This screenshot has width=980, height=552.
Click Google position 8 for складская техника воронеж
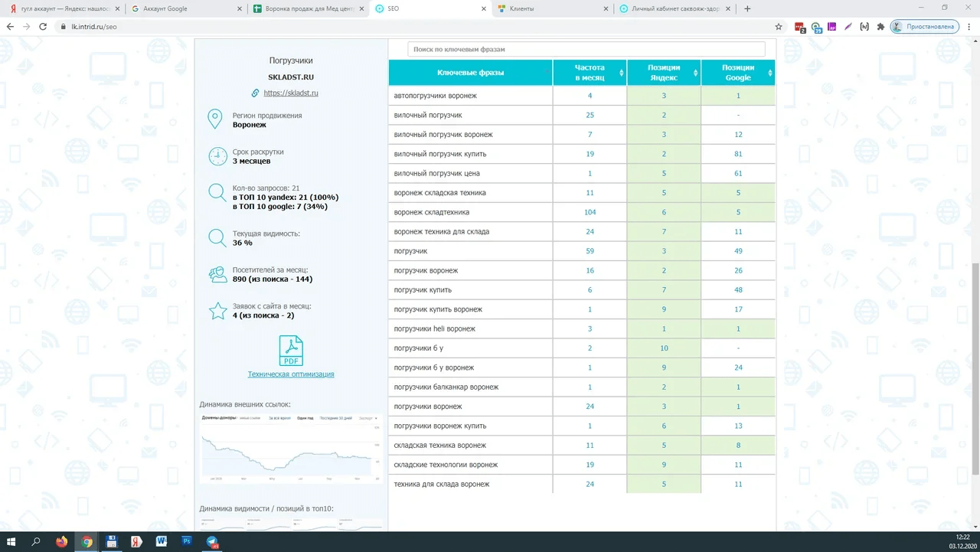coord(738,445)
